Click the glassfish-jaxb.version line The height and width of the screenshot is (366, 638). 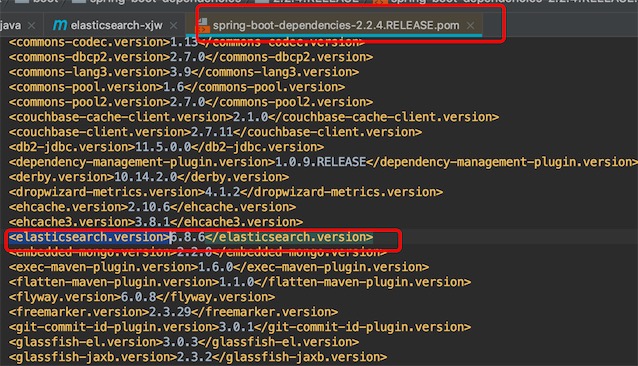tap(198, 357)
